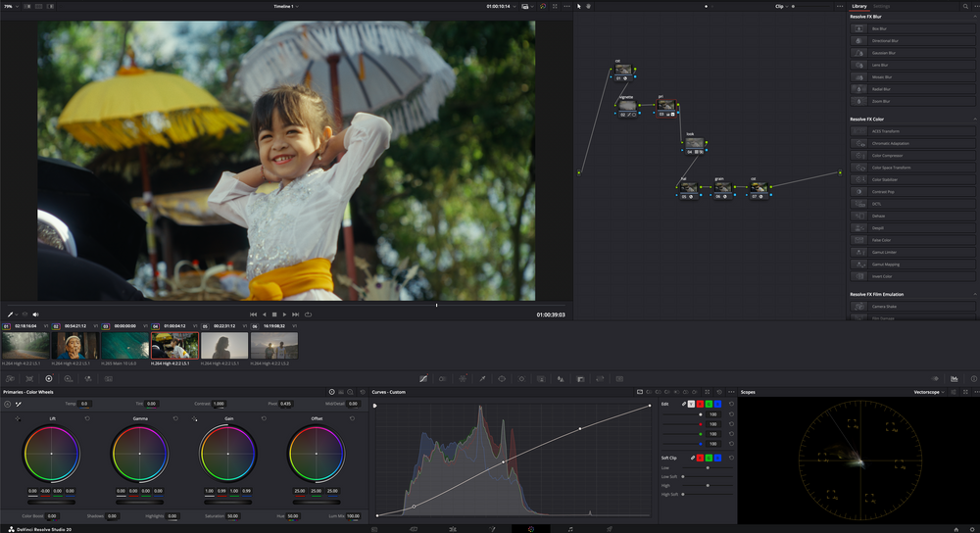Open viewer zoom percentage dropdown

pyautogui.click(x=11, y=6)
